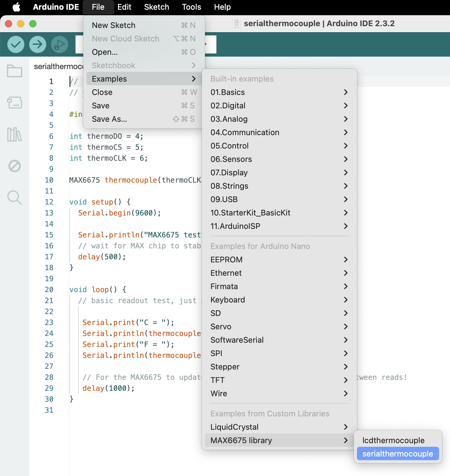Select the MAX6675 library menu entry
This screenshot has width=450, height=476.
pyautogui.click(x=279, y=440)
